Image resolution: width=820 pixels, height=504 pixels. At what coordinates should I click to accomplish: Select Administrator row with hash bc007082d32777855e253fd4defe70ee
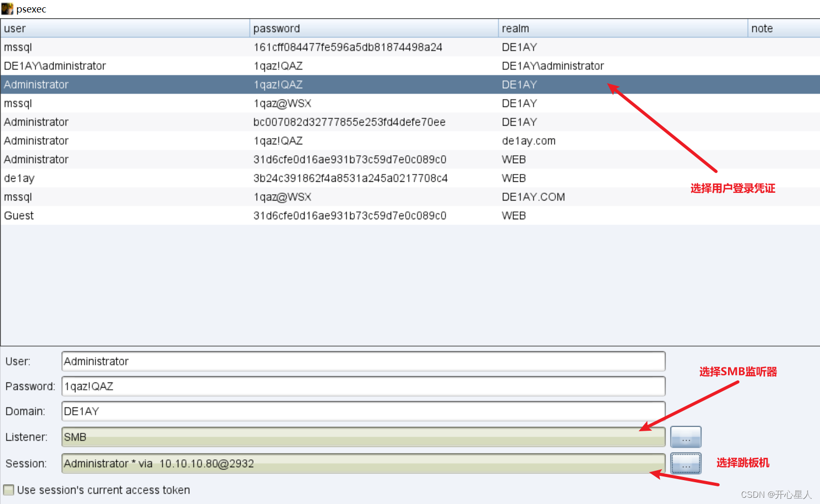click(410, 122)
